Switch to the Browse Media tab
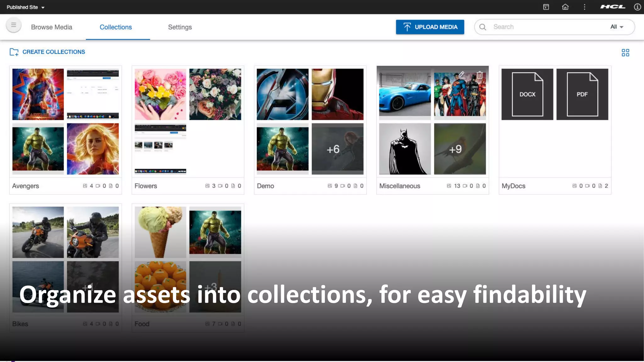The image size is (644, 362). [52, 27]
